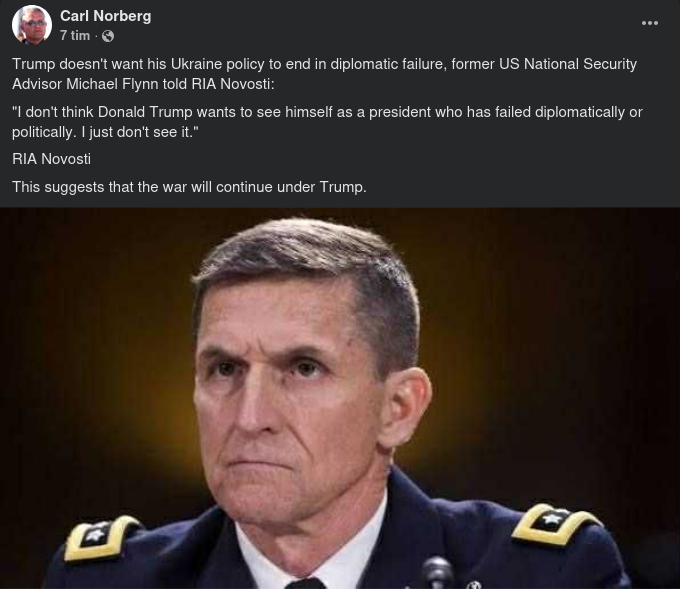This screenshot has height=589, width=680.
Task: Click the globe public audience icon
Action: 108,36
